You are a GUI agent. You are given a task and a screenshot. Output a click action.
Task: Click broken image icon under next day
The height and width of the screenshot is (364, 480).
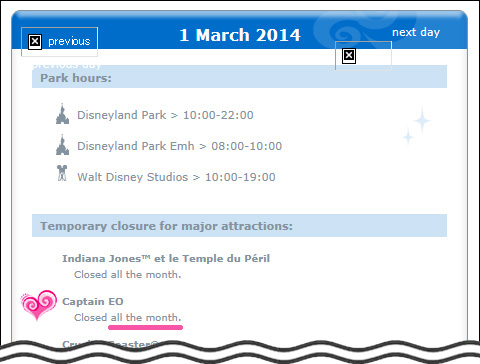pyautogui.click(x=349, y=56)
